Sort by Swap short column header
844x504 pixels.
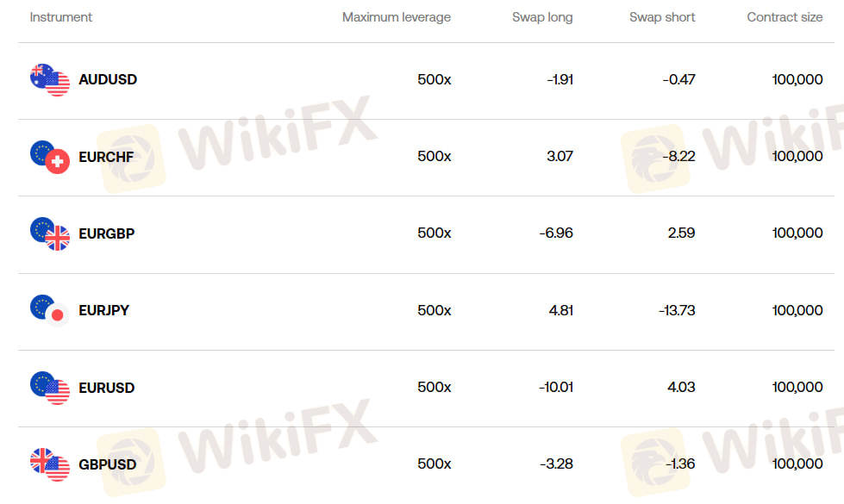click(x=662, y=17)
